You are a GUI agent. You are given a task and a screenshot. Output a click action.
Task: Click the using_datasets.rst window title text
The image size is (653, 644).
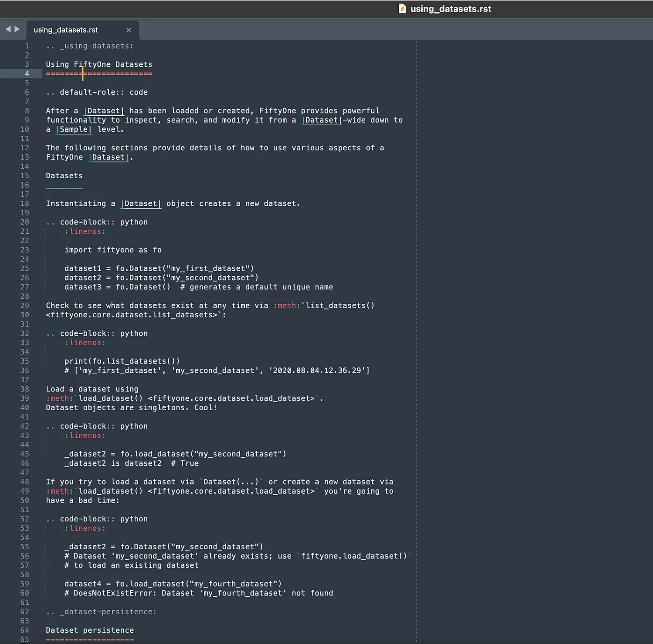[451, 9]
